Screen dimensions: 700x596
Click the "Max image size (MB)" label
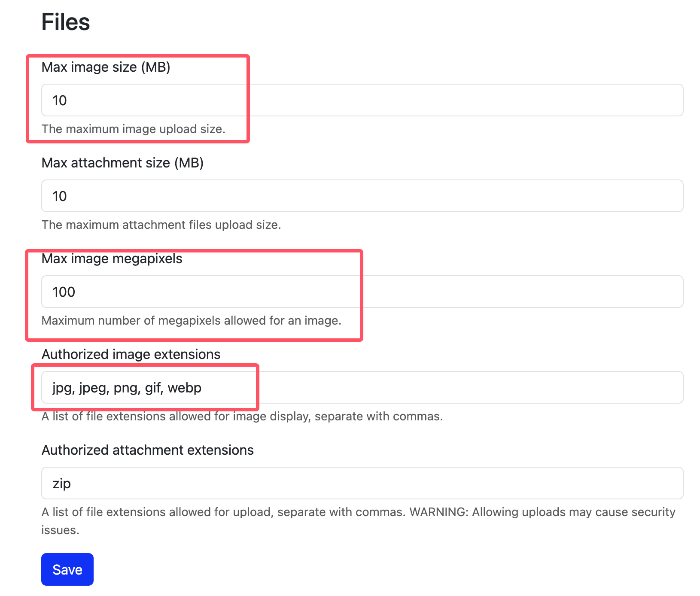click(106, 67)
